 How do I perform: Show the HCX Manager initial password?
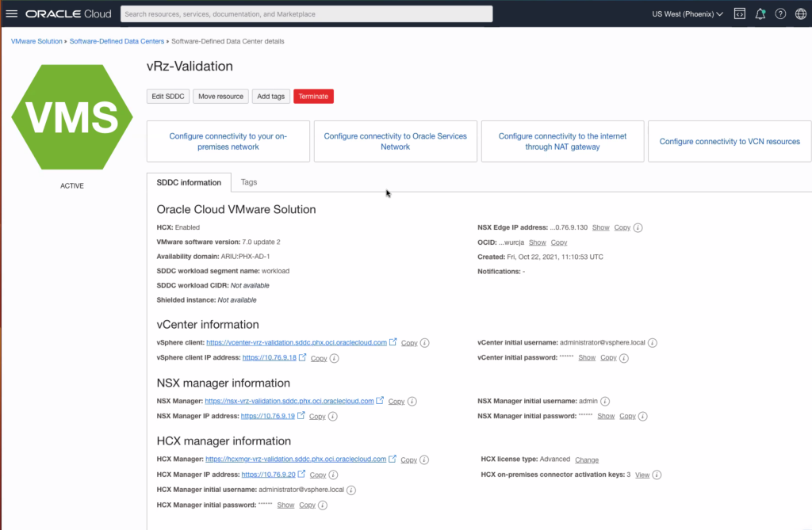[285, 505]
